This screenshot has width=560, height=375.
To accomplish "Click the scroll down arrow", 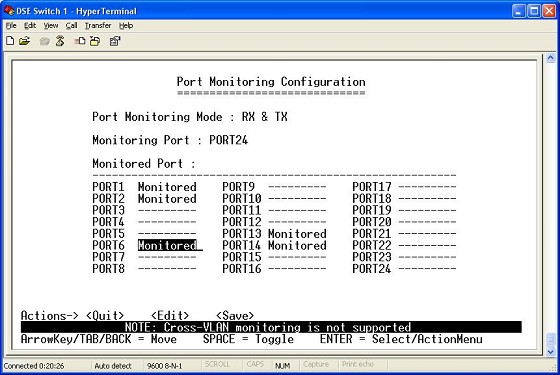I will point(551,351).
